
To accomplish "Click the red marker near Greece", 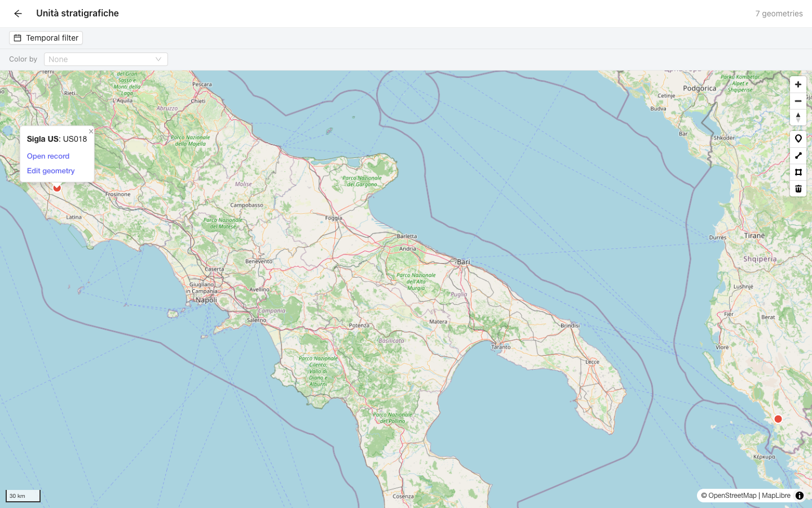I will [778, 419].
